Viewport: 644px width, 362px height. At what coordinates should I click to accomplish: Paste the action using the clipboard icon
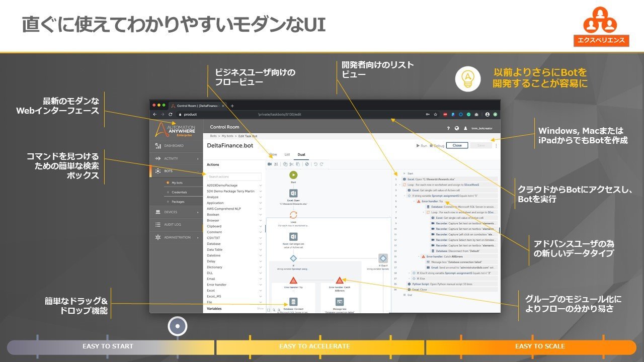297,164
